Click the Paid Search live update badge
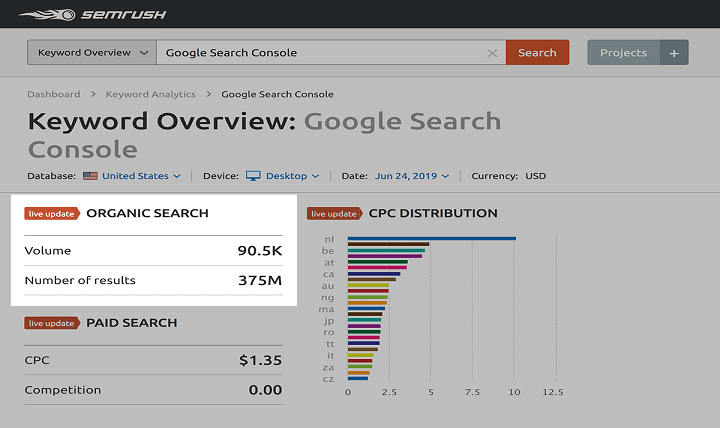This screenshot has height=428, width=720. 51,323
